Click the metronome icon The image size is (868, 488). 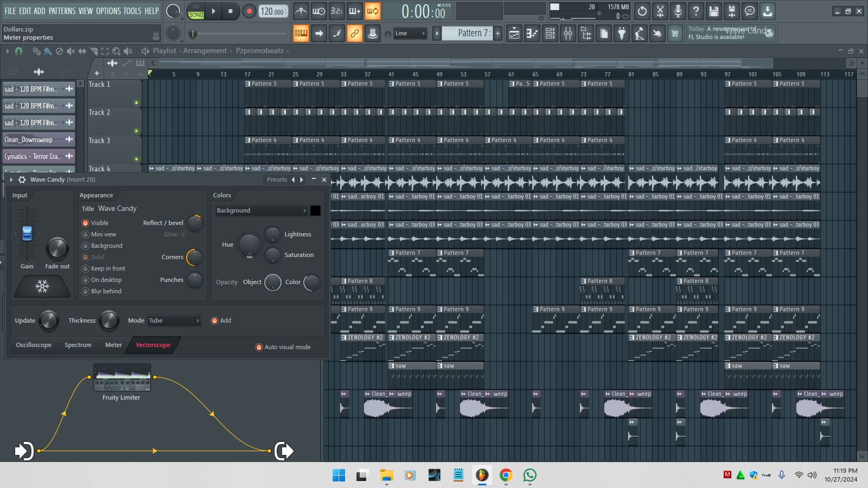pos(301,11)
